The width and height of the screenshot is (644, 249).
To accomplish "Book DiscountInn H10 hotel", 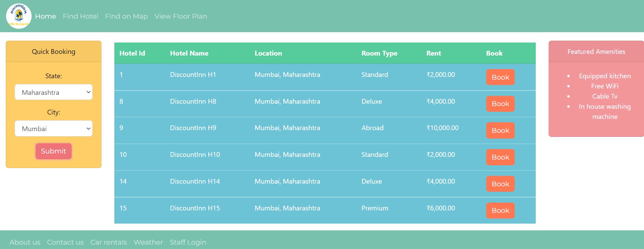I will click(500, 157).
